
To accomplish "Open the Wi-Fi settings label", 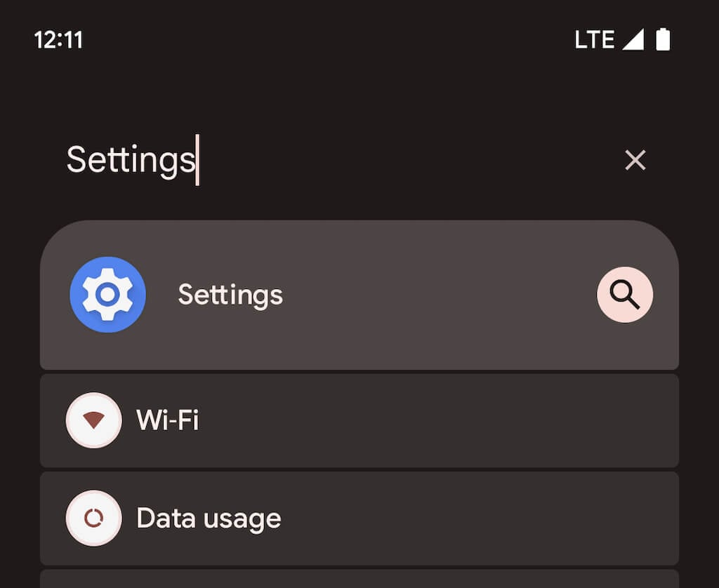I will click(167, 420).
